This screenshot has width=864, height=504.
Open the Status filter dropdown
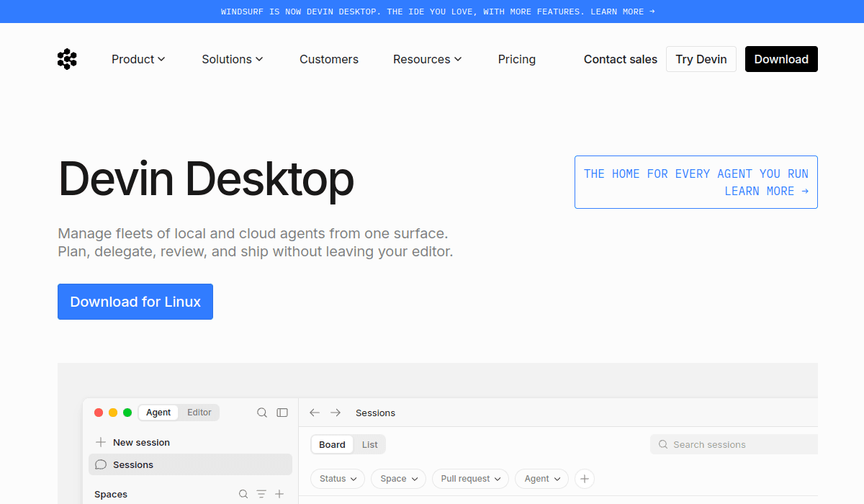click(338, 479)
